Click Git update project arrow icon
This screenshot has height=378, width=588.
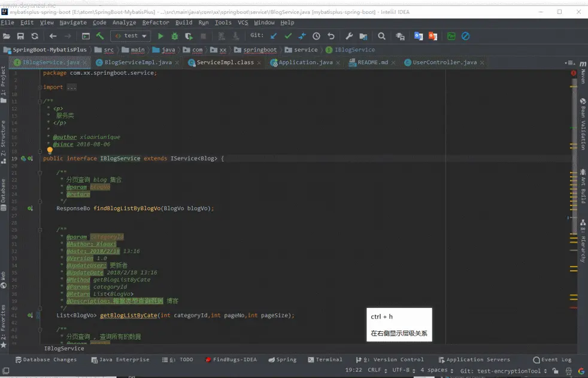click(x=274, y=36)
